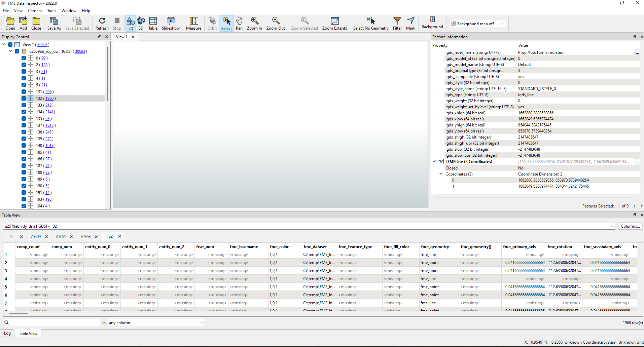The height and width of the screenshot is (347, 644).
Task: Open the Tools menu
Action: pos(51,11)
